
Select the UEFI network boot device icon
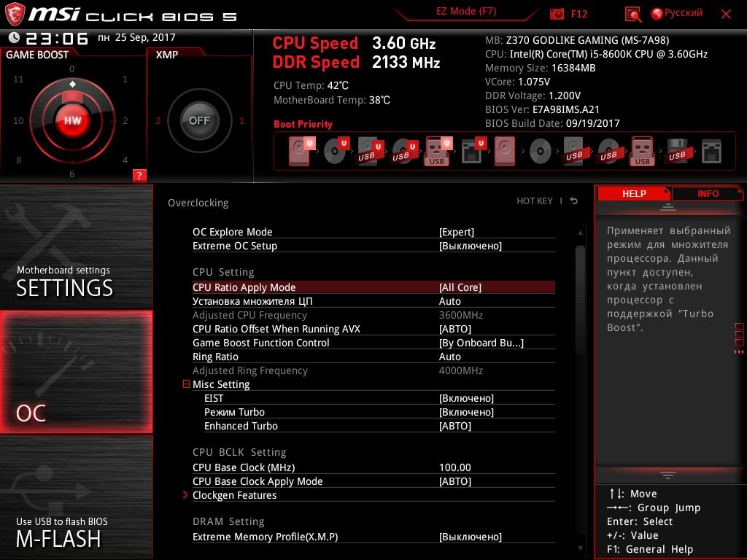[473, 151]
